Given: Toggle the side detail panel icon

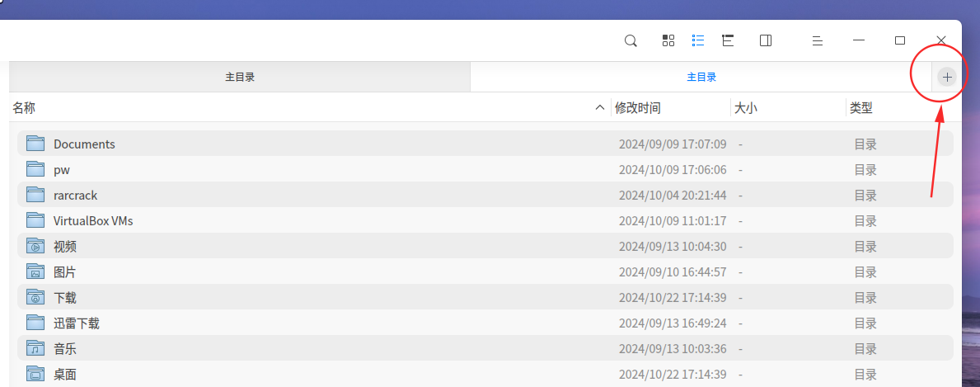Looking at the screenshot, I should 766,40.
